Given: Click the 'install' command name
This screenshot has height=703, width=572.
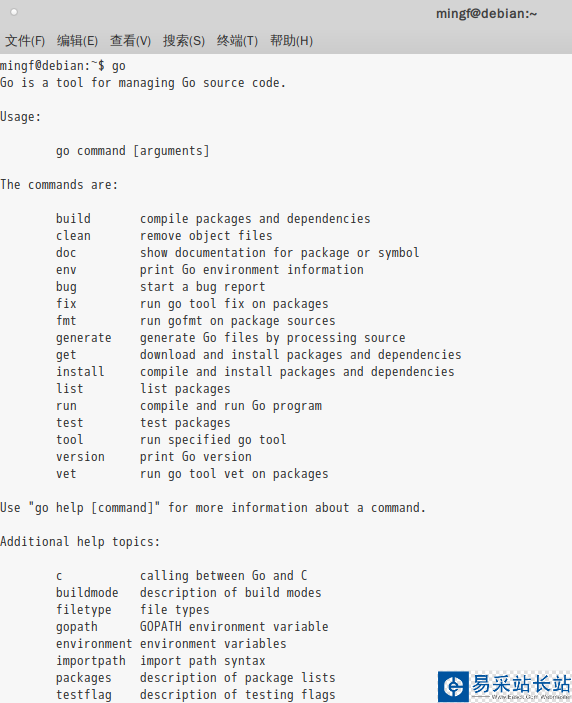Looking at the screenshot, I should tap(80, 372).
